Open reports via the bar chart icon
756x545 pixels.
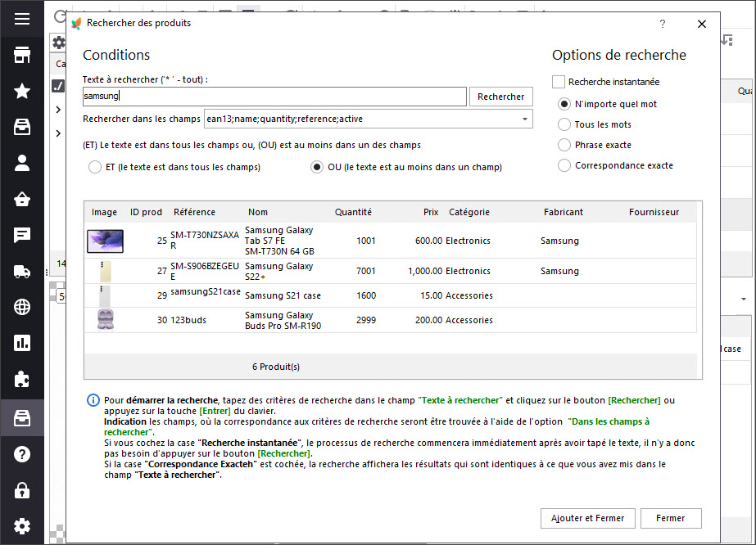tap(22, 343)
